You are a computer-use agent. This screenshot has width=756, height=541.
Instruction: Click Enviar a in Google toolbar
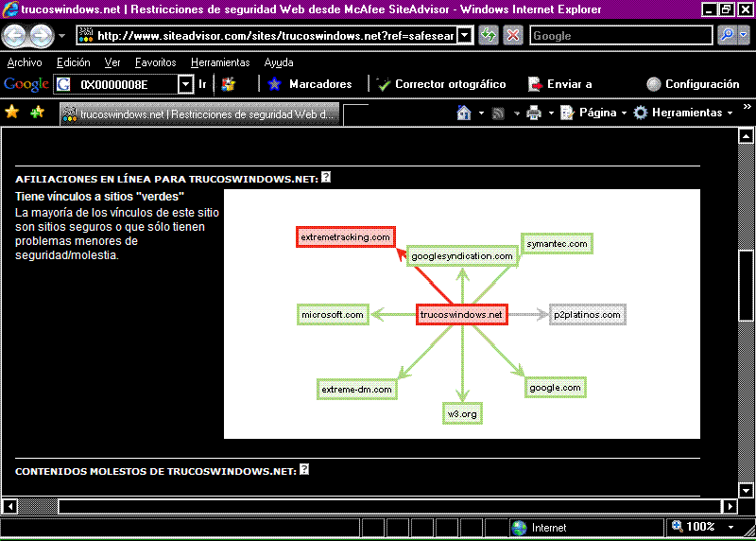pos(560,84)
